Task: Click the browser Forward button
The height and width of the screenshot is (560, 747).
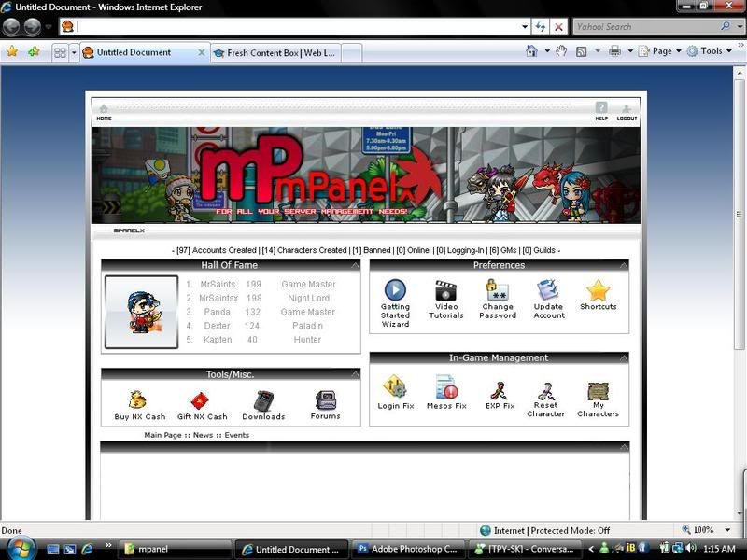Action: [32, 27]
